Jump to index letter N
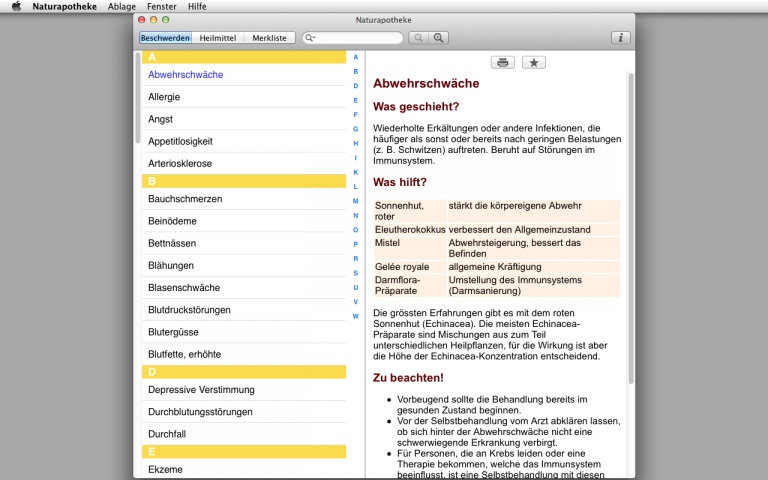 pyautogui.click(x=356, y=216)
